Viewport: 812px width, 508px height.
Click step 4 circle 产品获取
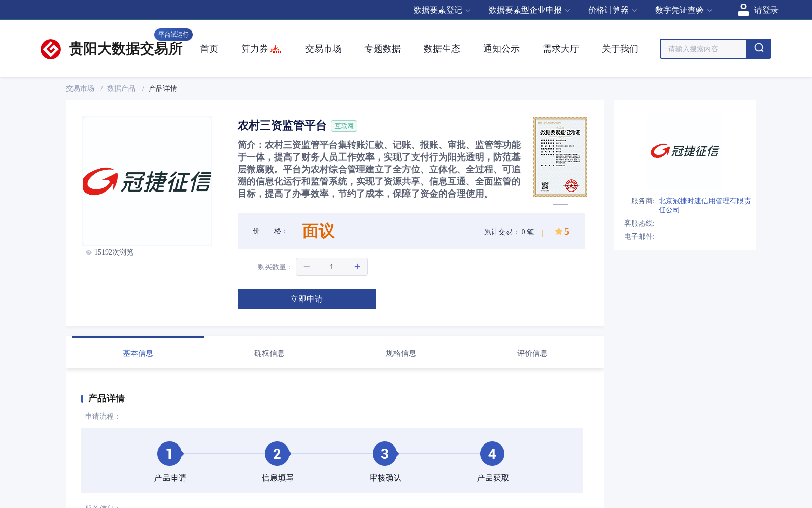[x=492, y=454]
